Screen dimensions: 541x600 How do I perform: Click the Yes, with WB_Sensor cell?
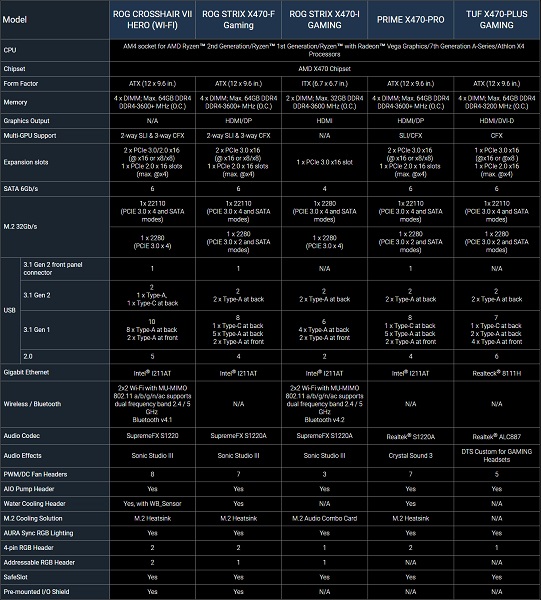(x=152, y=504)
